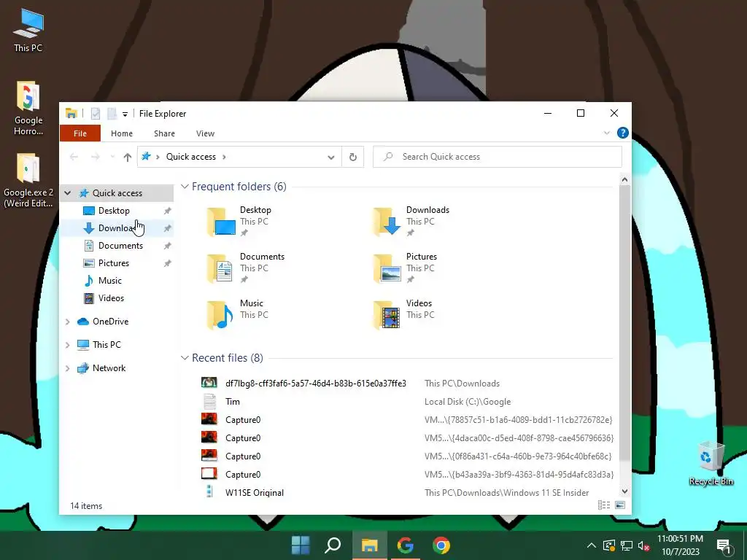Launch Chrome from the taskbar
This screenshot has width=747, height=560.
coord(441,545)
